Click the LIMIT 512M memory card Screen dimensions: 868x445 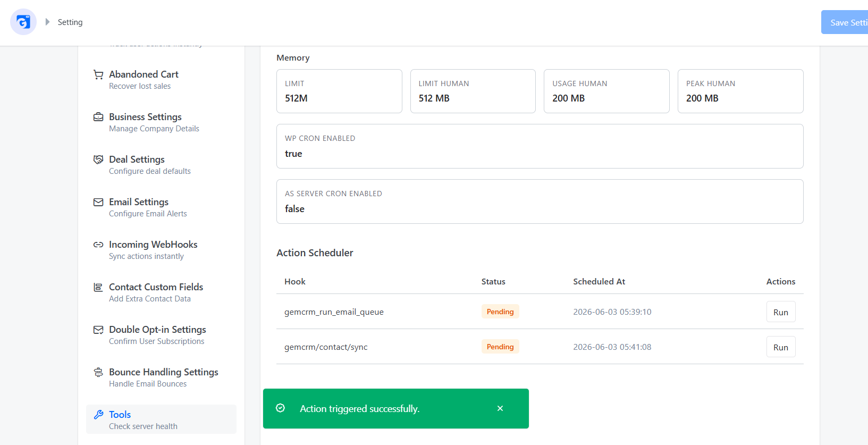click(x=339, y=91)
